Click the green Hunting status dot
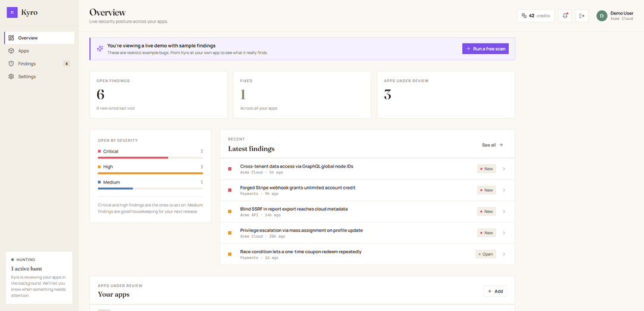 tap(13, 260)
